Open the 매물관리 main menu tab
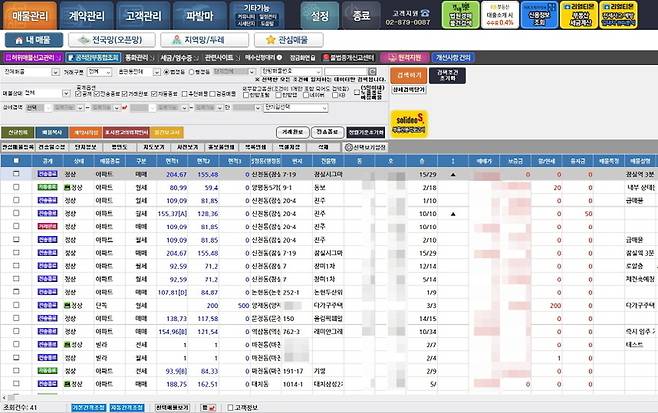This screenshot has width=658, height=413. (x=29, y=15)
